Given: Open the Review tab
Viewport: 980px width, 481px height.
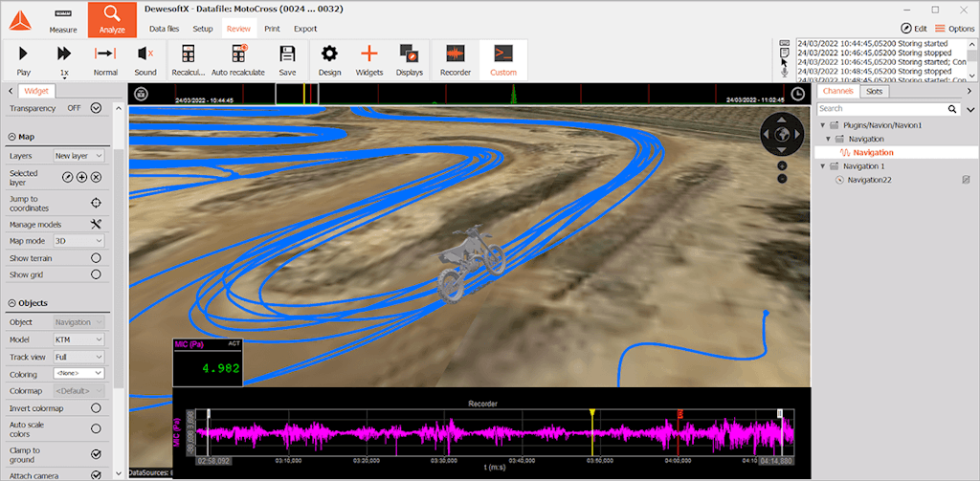Looking at the screenshot, I should [238, 29].
